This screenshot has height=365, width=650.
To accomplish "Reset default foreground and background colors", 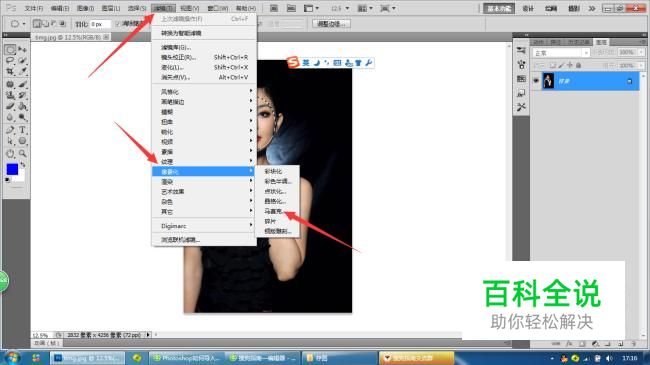I will coord(7,180).
